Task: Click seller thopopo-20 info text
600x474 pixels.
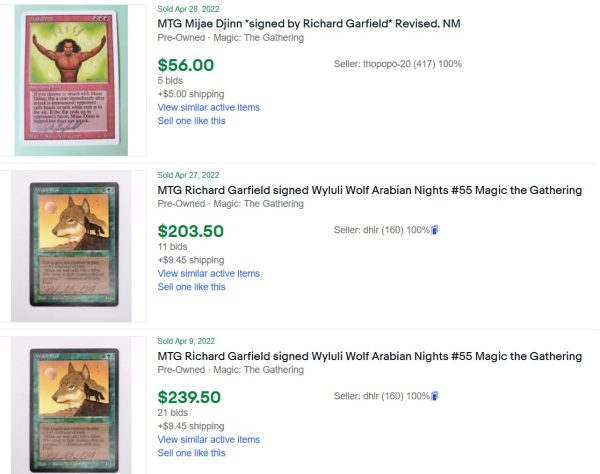Action: 397,64
